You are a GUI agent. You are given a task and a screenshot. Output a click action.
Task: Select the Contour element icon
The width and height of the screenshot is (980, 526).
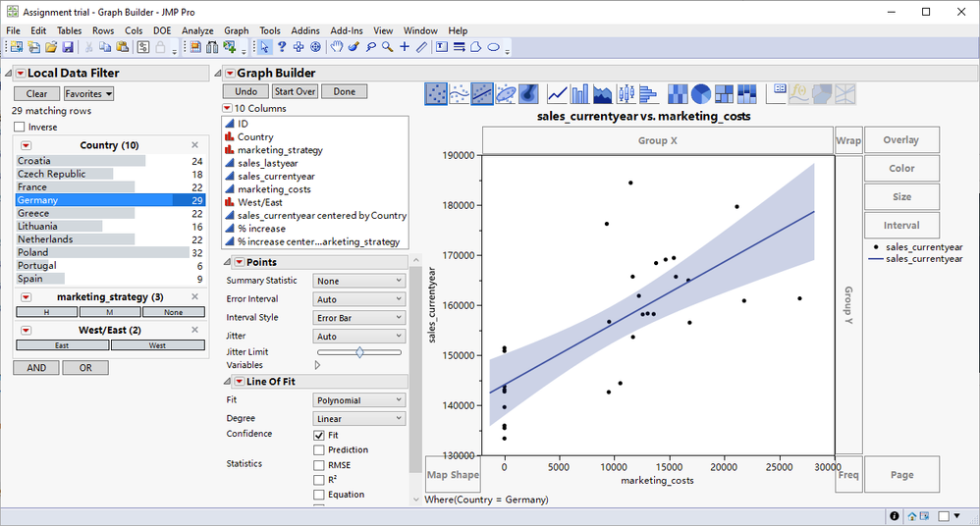(x=529, y=93)
